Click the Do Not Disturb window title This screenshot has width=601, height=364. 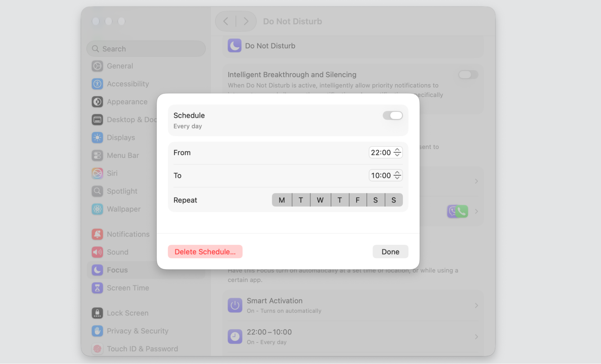pyautogui.click(x=292, y=22)
